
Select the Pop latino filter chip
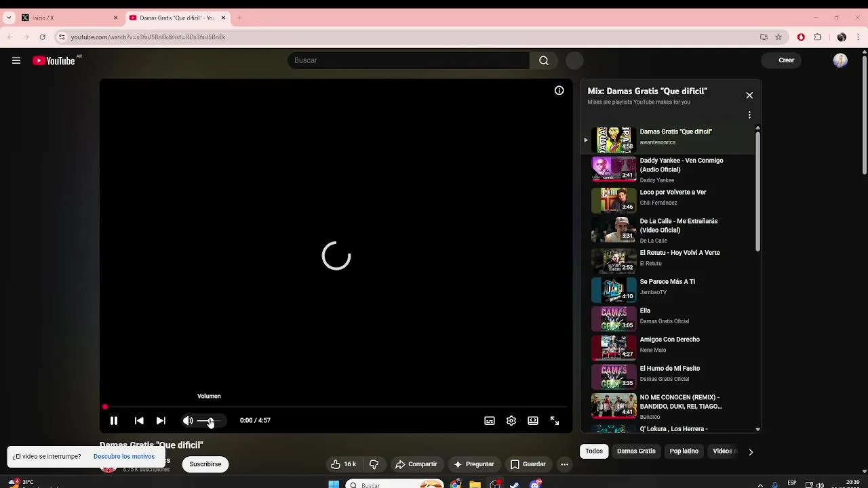[684, 451]
